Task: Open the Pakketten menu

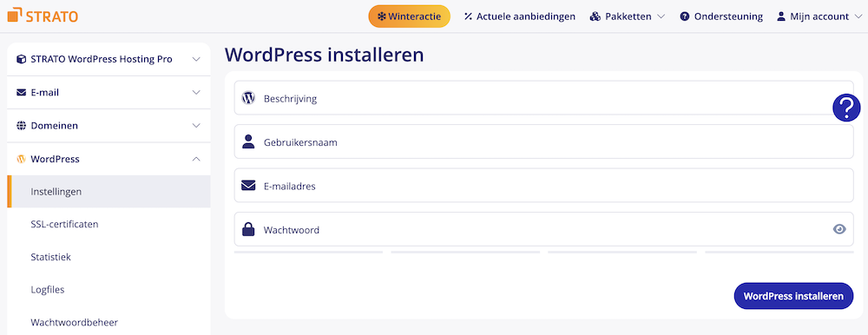Action: point(628,16)
